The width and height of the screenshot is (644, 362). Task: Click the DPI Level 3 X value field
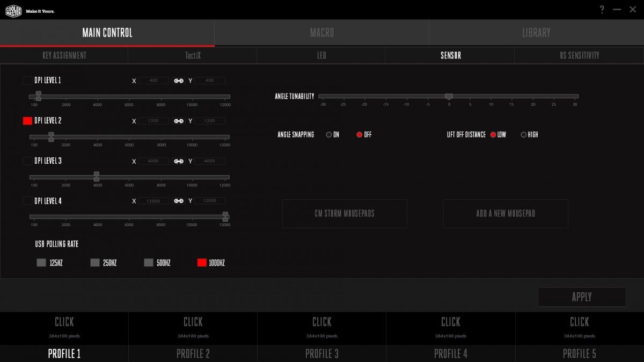153,161
